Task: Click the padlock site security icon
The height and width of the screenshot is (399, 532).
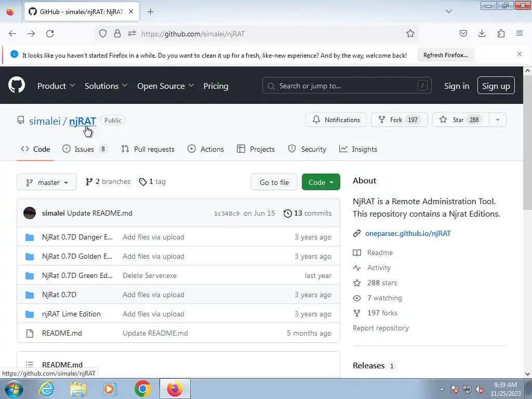Action: point(117,33)
